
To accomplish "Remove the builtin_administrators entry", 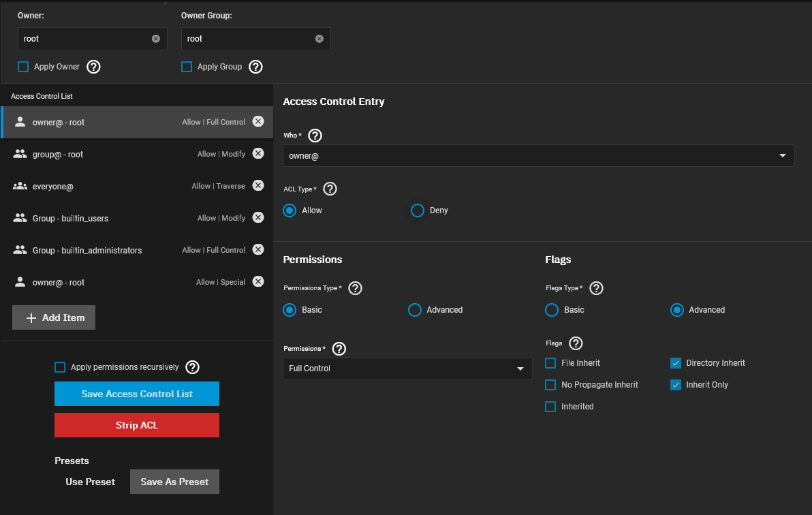I will click(258, 249).
